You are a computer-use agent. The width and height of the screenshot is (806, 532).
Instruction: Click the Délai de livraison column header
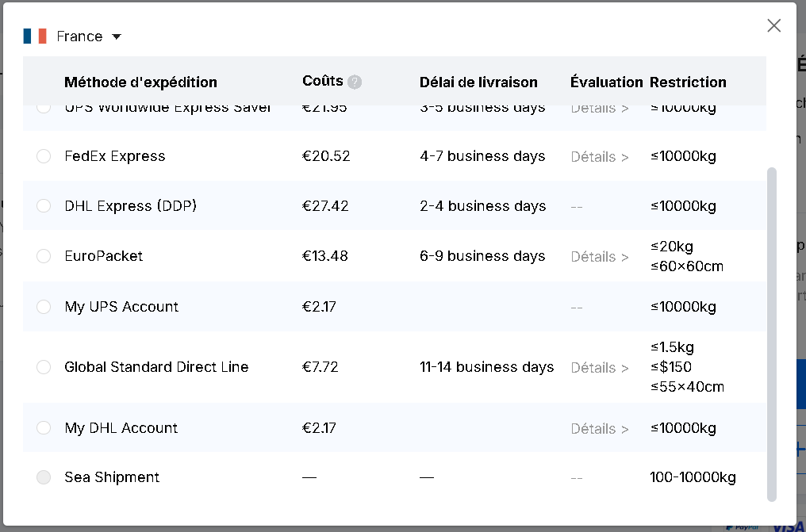point(478,82)
